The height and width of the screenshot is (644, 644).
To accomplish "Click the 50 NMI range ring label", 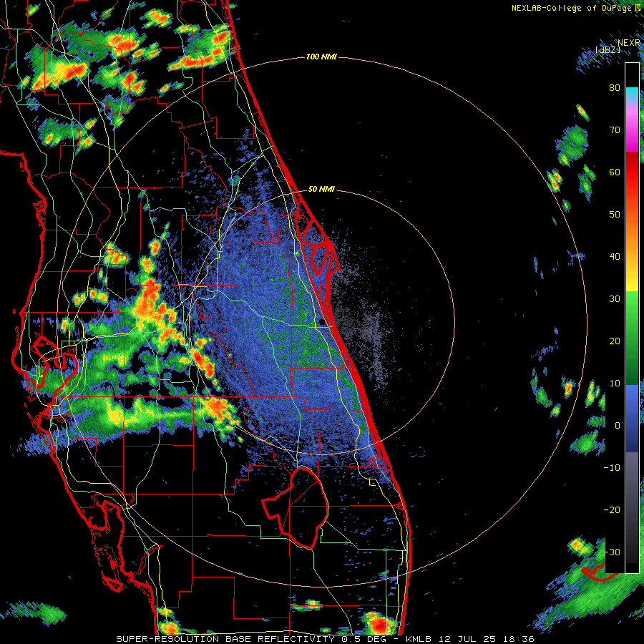I will point(321,189).
